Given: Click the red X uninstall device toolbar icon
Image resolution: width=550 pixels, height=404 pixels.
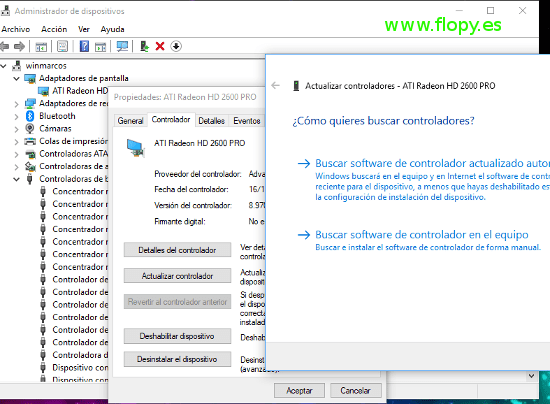Looking at the screenshot, I should tap(160, 46).
